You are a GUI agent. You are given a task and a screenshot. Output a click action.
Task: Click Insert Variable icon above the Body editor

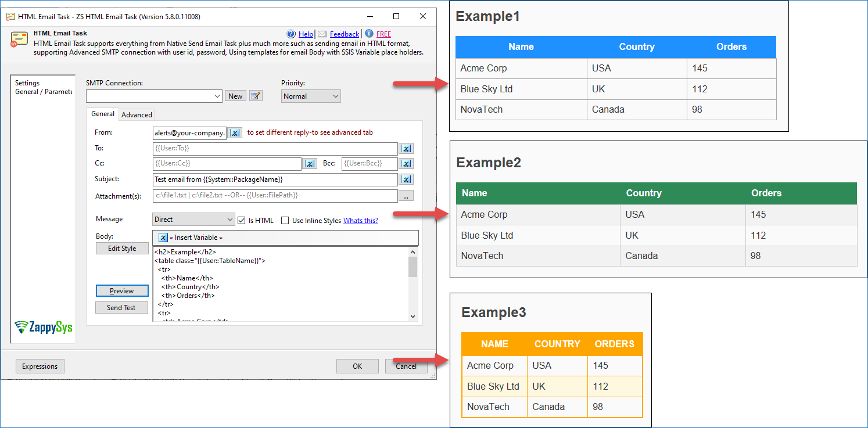pos(163,238)
